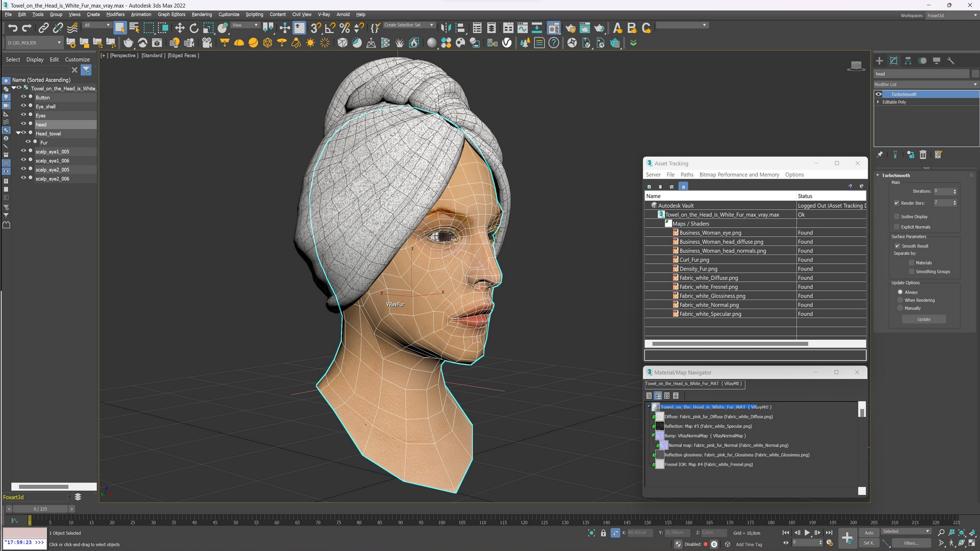Click the time slider 0 / 225
The image size is (980, 551).
(x=40, y=509)
